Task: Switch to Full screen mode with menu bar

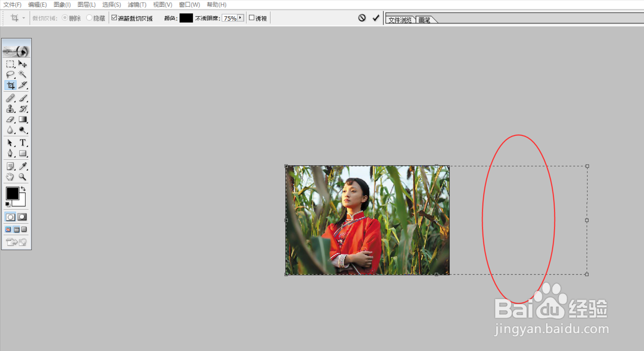Action: click(16, 229)
